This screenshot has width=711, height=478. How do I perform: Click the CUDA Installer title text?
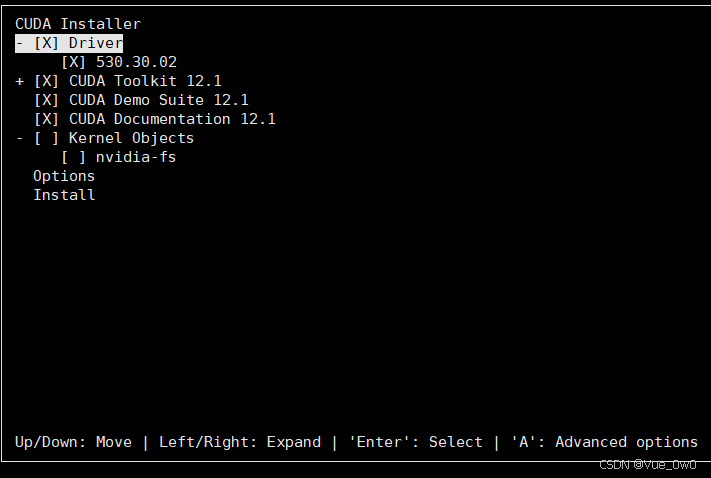pyautogui.click(x=78, y=24)
